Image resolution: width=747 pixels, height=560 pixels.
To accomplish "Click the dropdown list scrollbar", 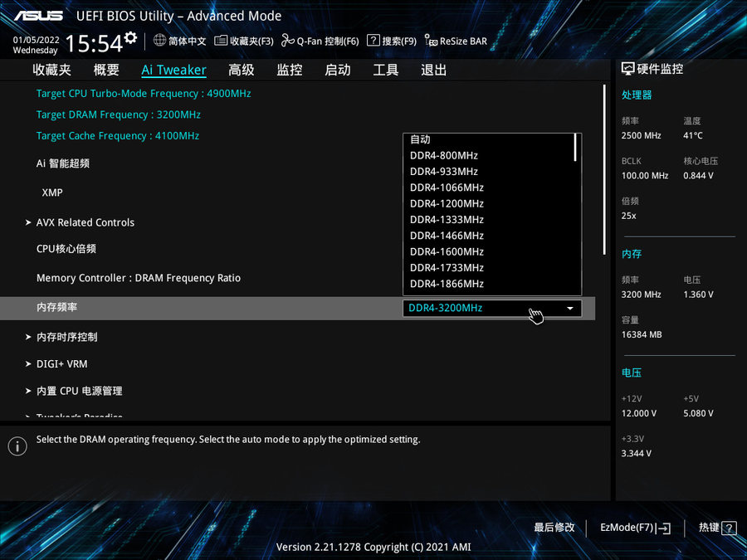I will point(575,148).
